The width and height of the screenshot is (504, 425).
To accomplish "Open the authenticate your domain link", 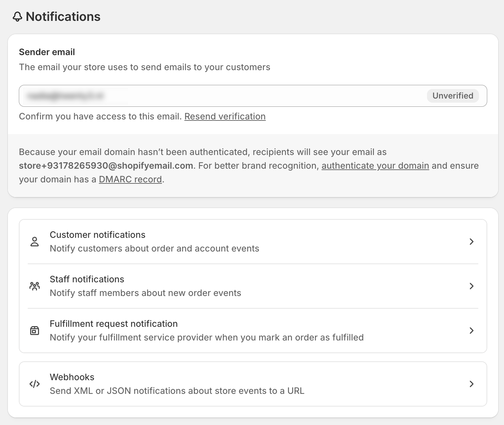I will [x=375, y=166].
